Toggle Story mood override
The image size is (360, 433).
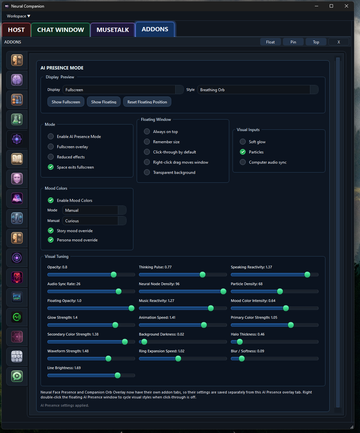tap(51, 231)
